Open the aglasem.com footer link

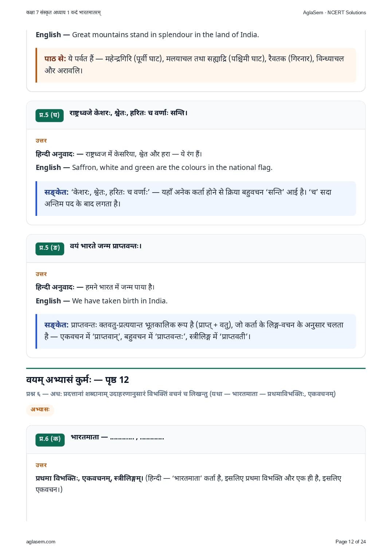click(x=41, y=542)
